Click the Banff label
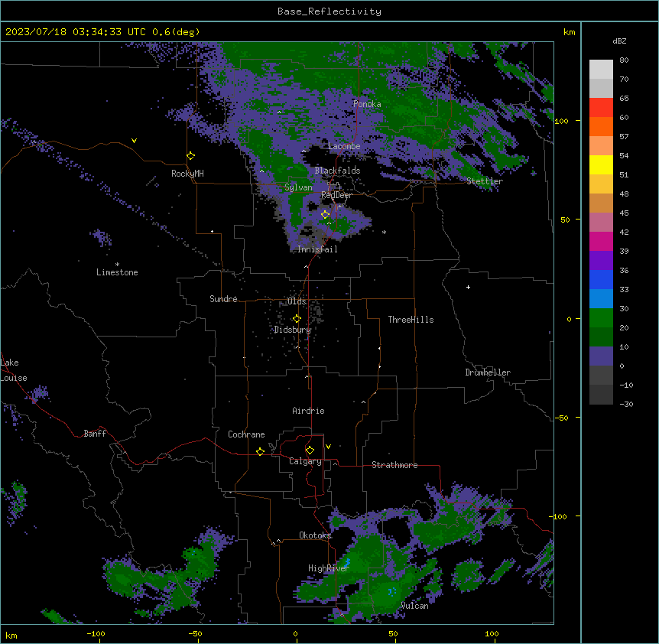The height and width of the screenshot is (644, 659). coord(95,434)
